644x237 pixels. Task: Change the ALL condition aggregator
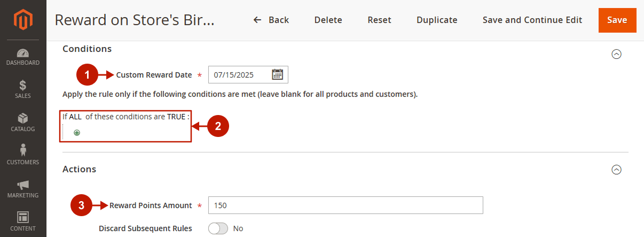coord(75,117)
